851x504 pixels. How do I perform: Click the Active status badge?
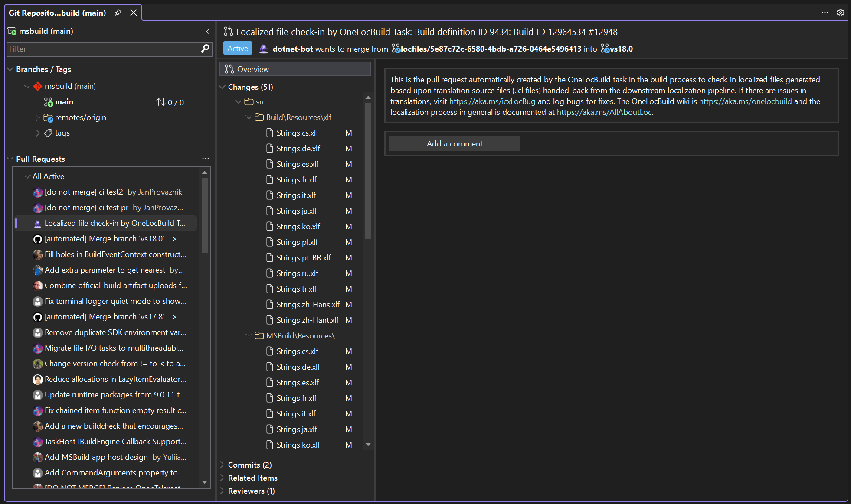click(238, 49)
